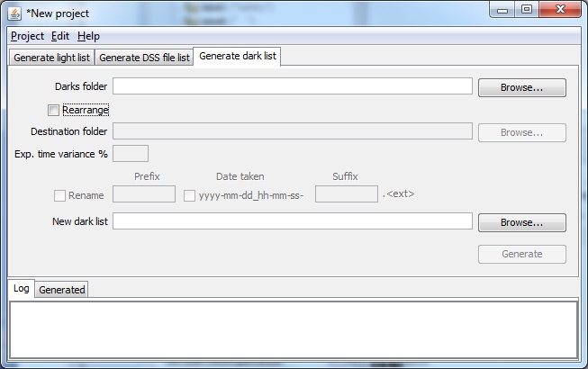Open the Help menu
Image resolution: width=588 pixels, height=369 pixels.
click(x=88, y=36)
